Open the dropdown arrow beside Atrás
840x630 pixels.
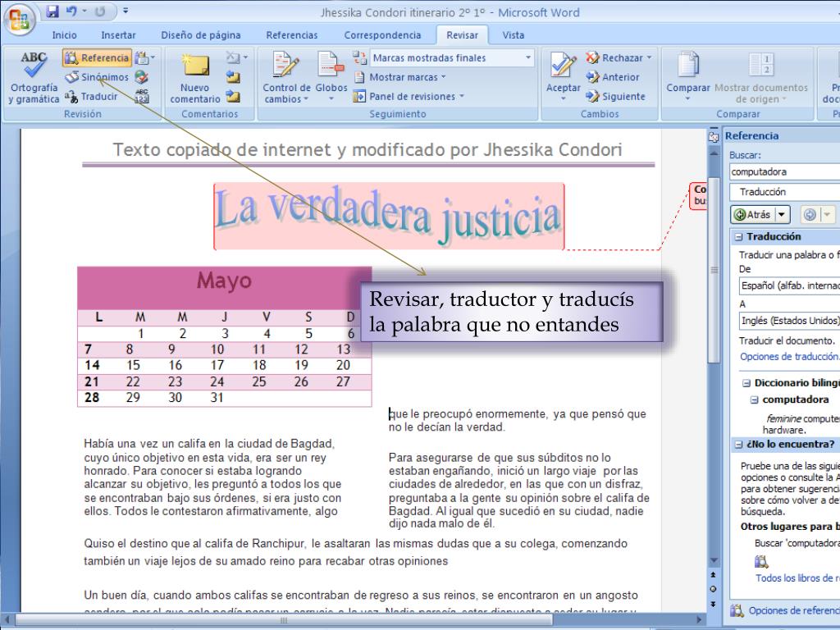click(x=782, y=215)
